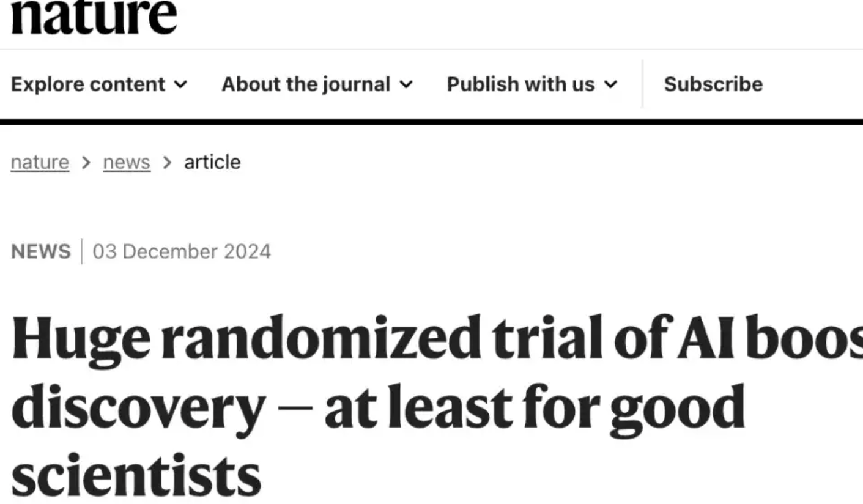This screenshot has height=504, width=863.
Task: Click the Subscribe link
Action: (x=713, y=84)
